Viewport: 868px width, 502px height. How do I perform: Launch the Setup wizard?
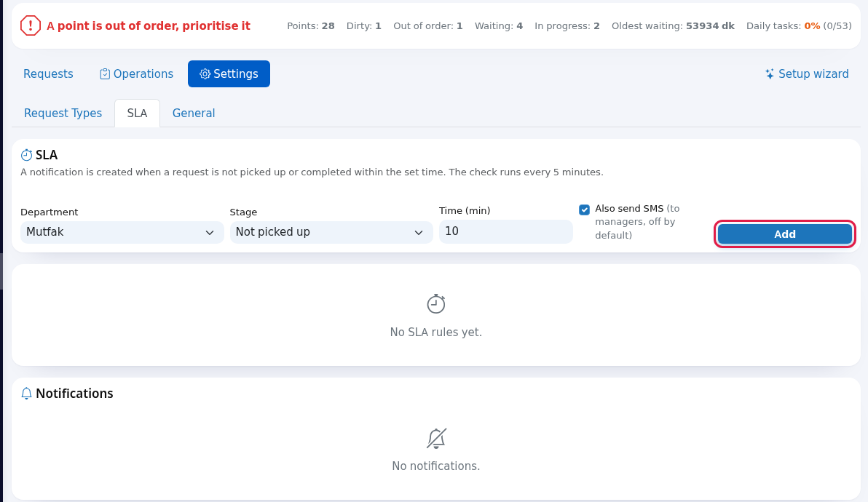(x=807, y=74)
